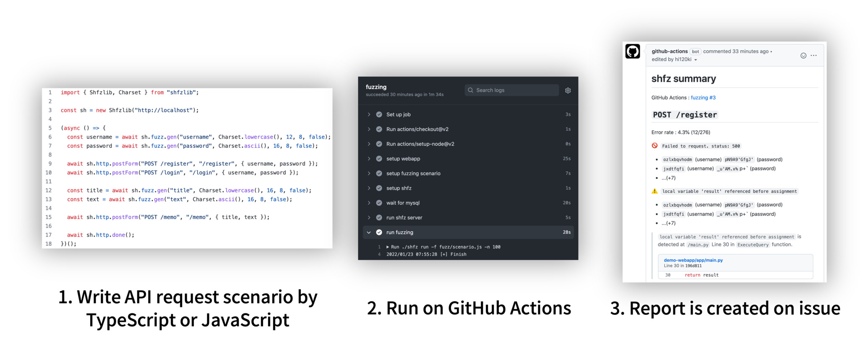Click the 25s duration of setup webapp
The height and width of the screenshot is (341, 868).
(567, 159)
